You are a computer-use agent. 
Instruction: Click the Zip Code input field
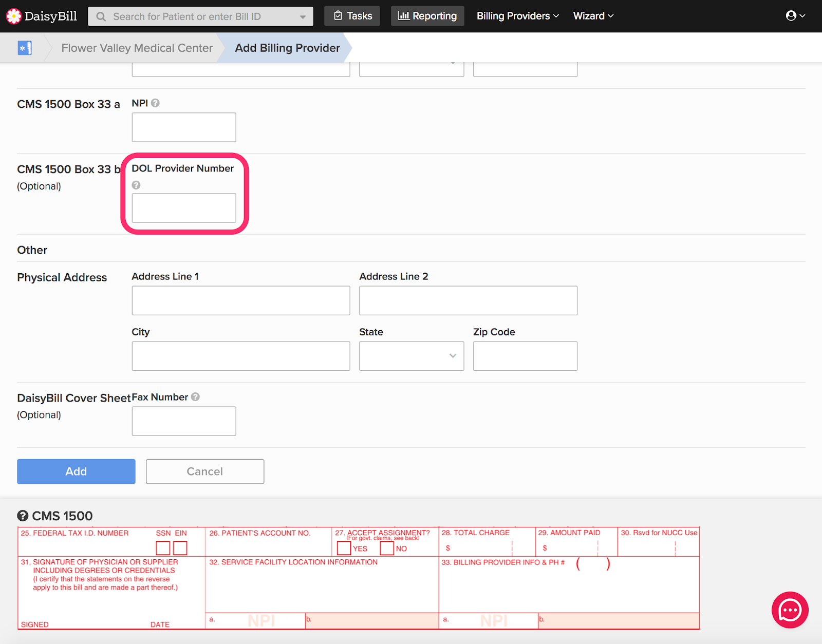tap(526, 356)
